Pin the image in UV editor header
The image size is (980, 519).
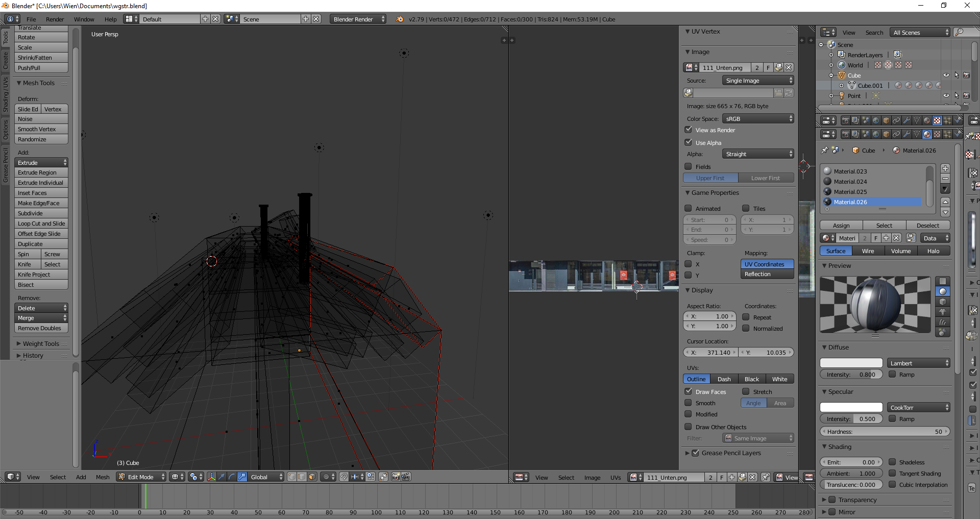pyautogui.click(x=765, y=477)
